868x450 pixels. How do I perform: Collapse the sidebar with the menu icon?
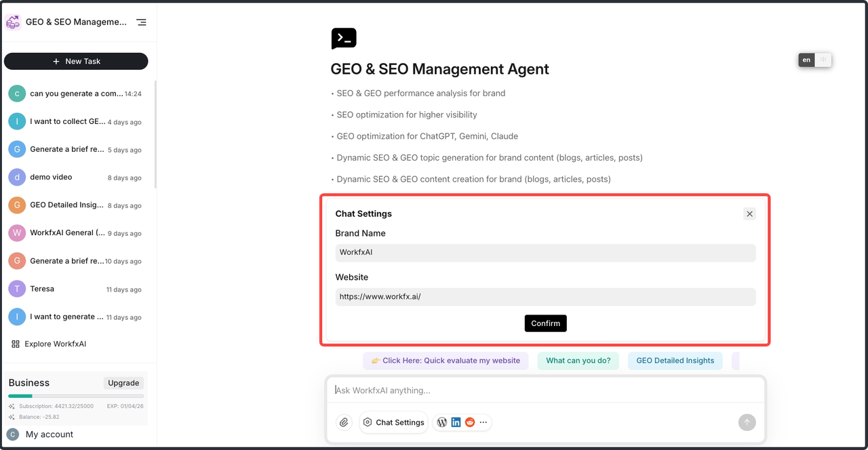(x=141, y=22)
